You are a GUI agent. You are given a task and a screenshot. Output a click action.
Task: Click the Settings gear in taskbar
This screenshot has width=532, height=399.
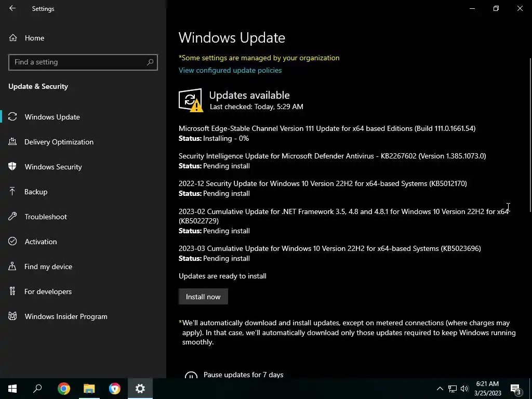(x=140, y=389)
